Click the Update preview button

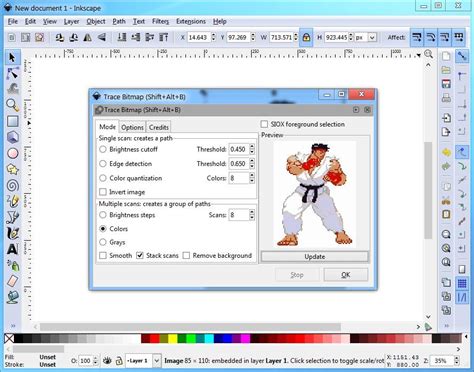315,257
